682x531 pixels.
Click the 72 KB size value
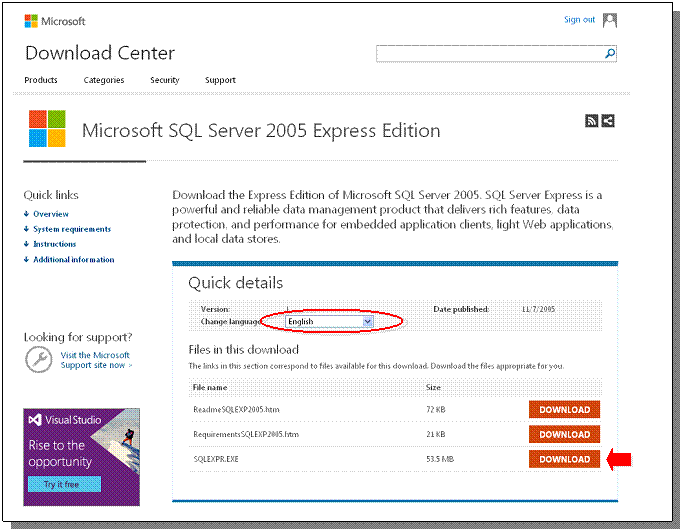click(435, 410)
